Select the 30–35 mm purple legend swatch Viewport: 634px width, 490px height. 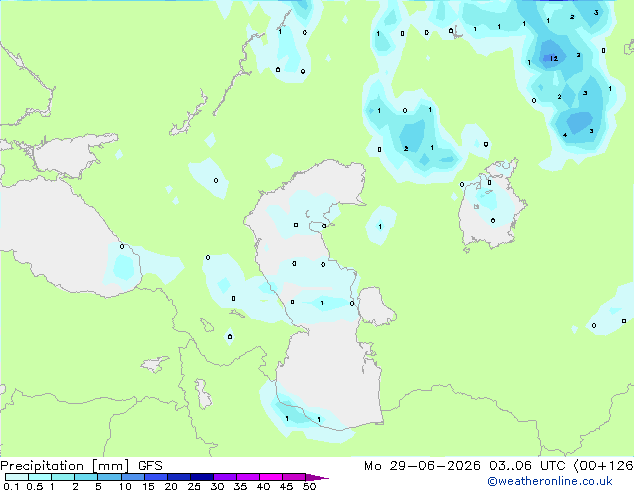[225, 477]
